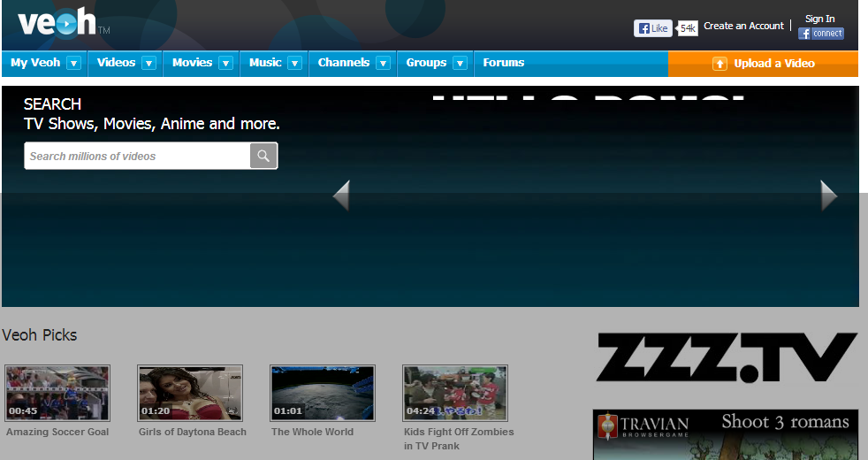Open the Videos menu
Screen dimensions: 868x460
(x=117, y=63)
